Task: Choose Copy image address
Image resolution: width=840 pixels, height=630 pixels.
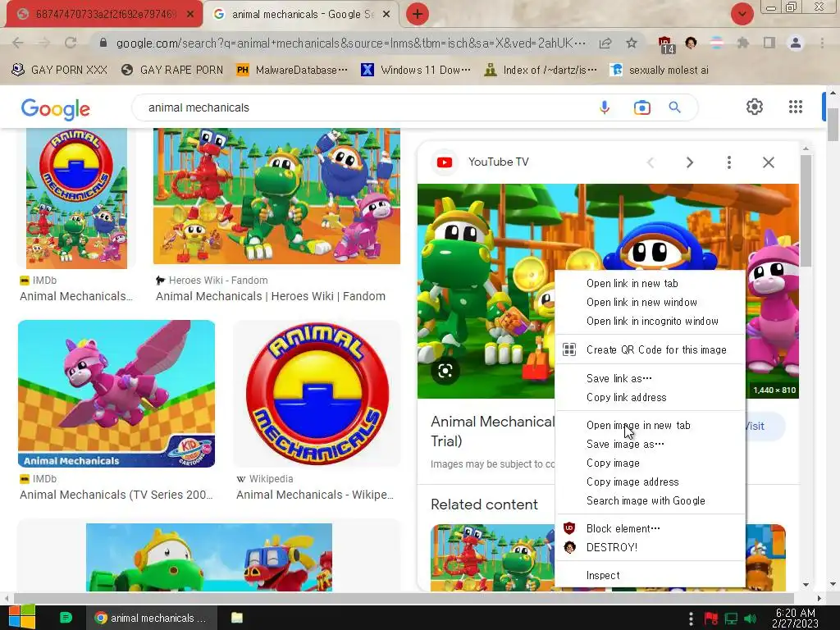Action: pos(650,482)
